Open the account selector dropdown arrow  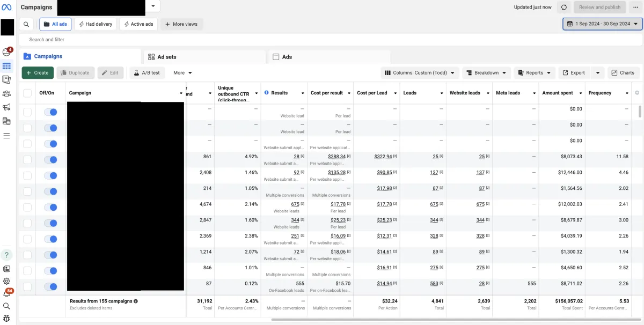click(153, 6)
